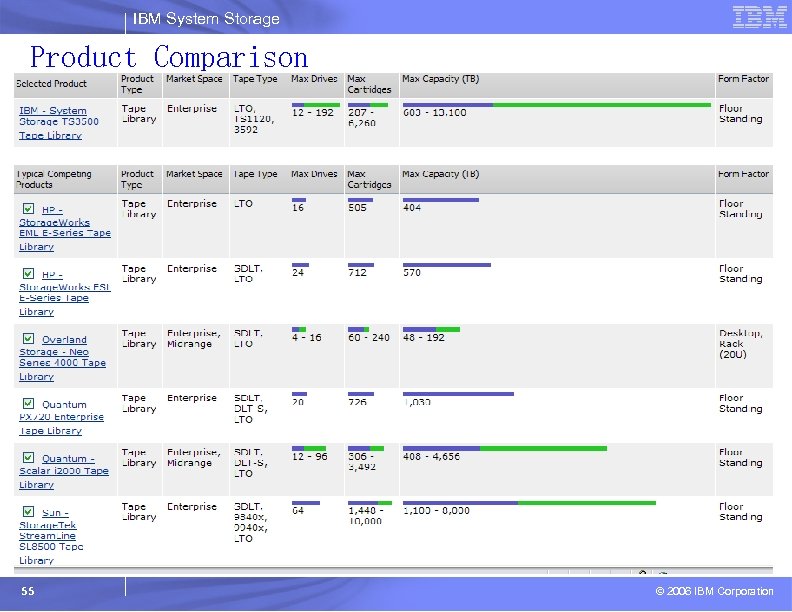792x612 pixels.
Task: Click Max Drives header in competing products table
Action: pyautogui.click(x=314, y=174)
